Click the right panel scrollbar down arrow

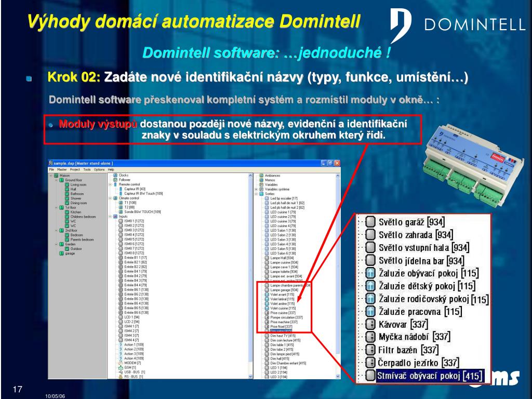click(x=338, y=376)
